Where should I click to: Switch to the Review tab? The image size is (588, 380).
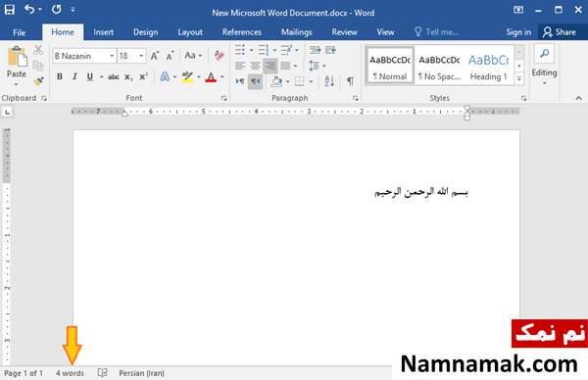[344, 32]
